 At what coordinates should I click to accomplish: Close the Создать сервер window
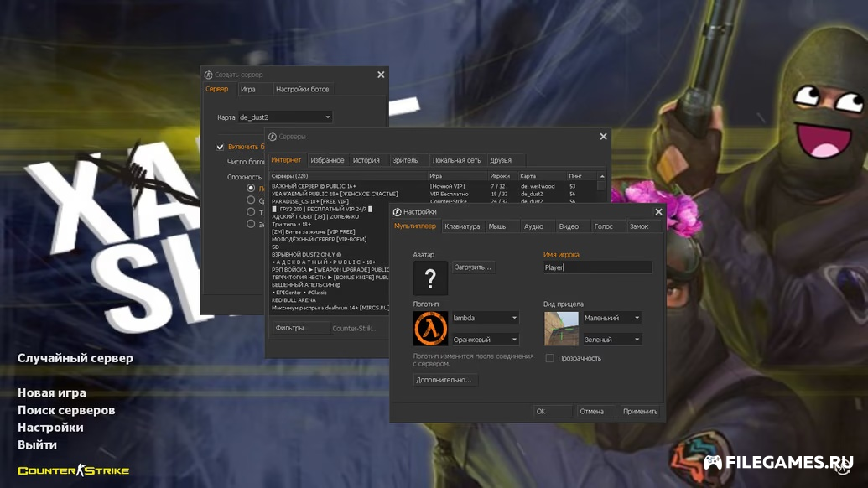[x=381, y=75]
